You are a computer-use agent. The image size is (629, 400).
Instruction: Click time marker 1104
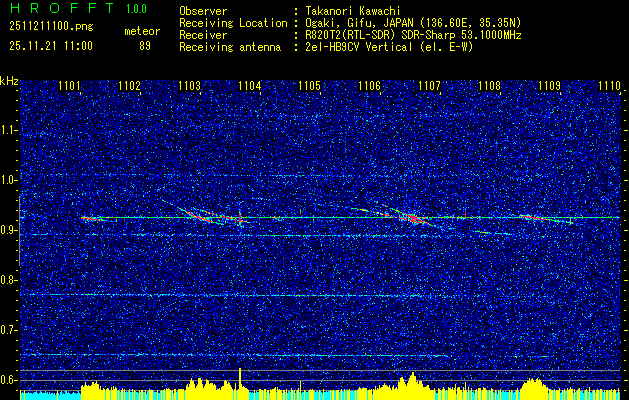click(250, 86)
